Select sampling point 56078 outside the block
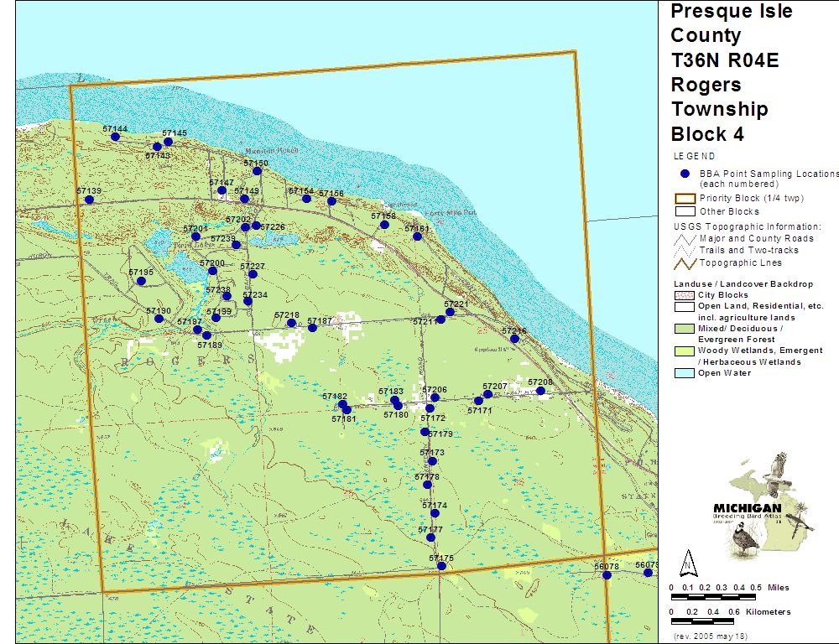Screen dimensions: 839x644 pyautogui.click(x=607, y=575)
